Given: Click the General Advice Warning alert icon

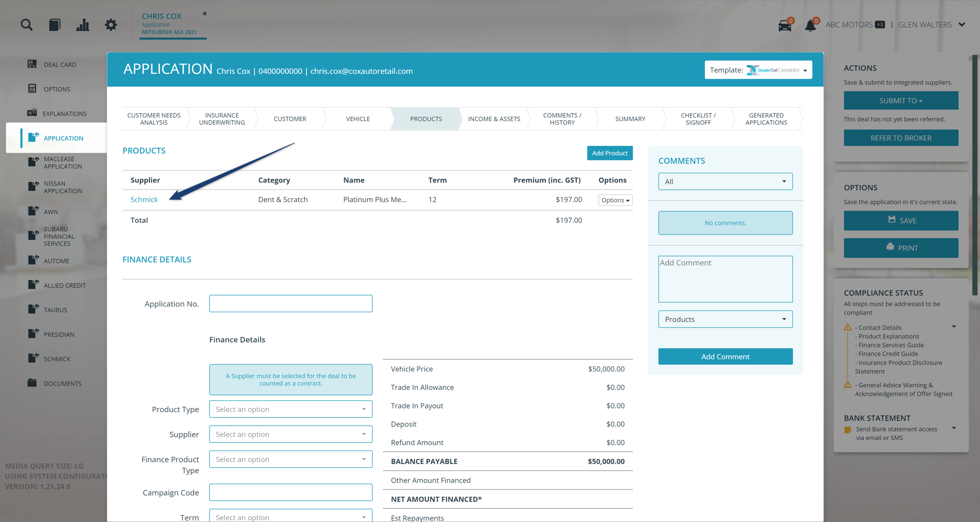Looking at the screenshot, I should [848, 385].
